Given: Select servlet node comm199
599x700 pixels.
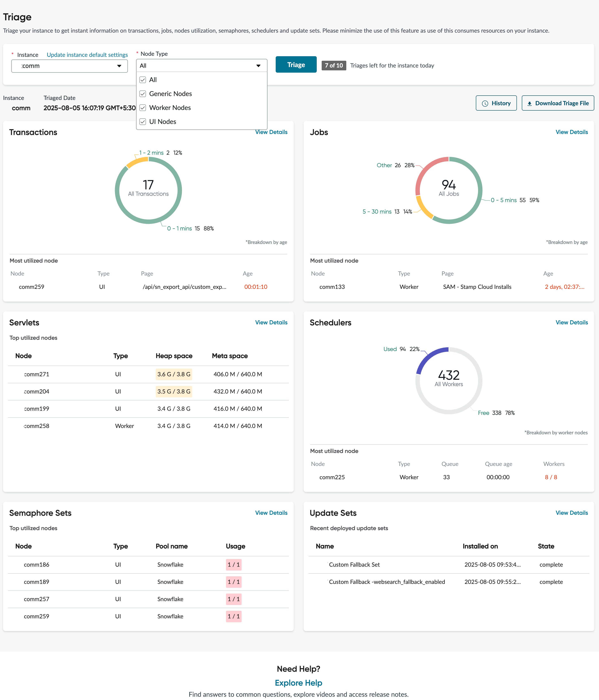Looking at the screenshot, I should coord(37,409).
